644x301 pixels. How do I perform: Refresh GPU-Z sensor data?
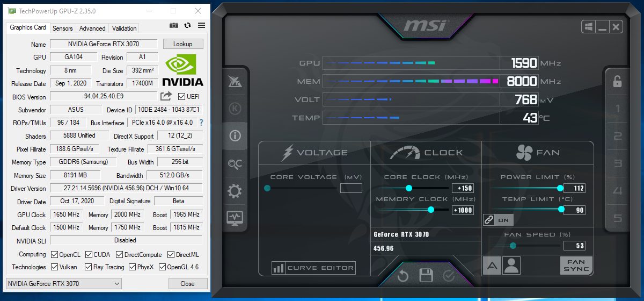(187, 25)
